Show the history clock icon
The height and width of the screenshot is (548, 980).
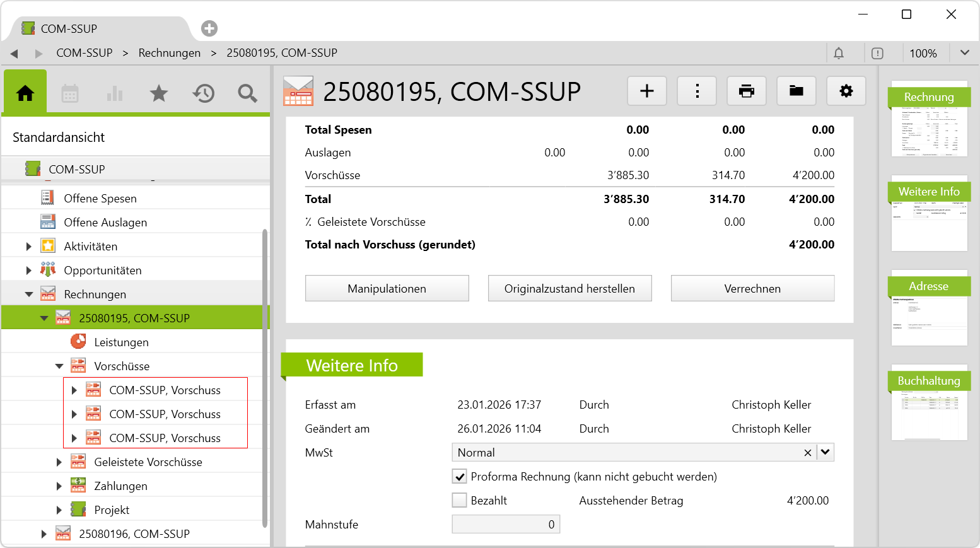click(x=203, y=94)
